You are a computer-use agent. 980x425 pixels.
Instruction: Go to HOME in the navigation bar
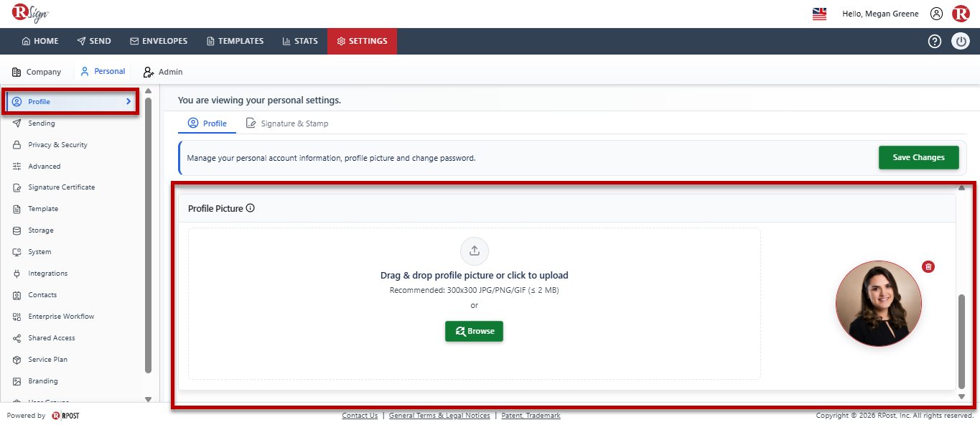tap(40, 42)
